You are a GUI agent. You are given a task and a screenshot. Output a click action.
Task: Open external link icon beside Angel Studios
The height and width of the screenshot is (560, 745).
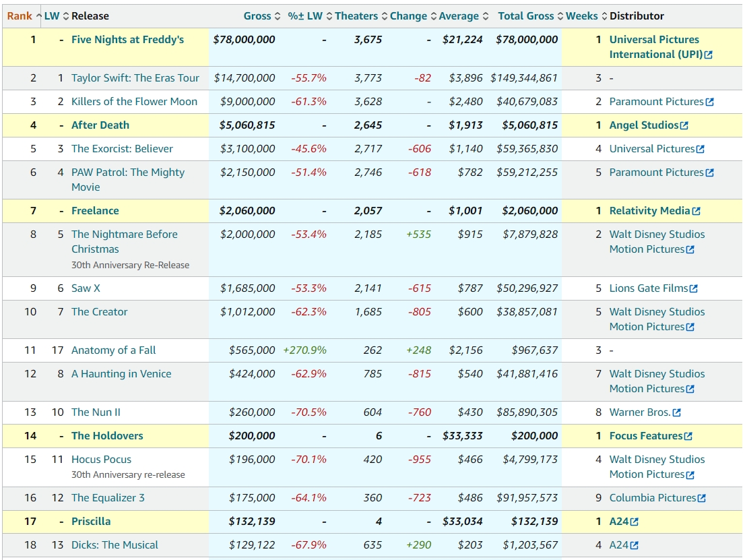coord(684,125)
